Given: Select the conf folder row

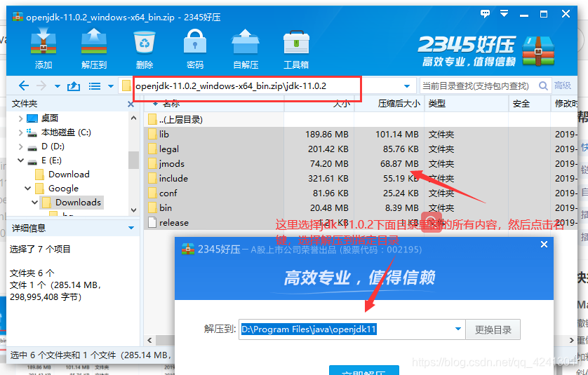Looking at the screenshot, I should click(x=360, y=193).
